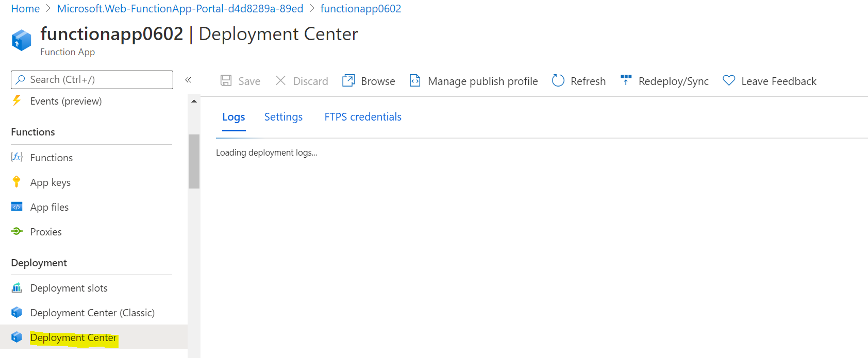Open Deployment Center (Classic) item
Viewport: 868px width, 358px height.
[92, 313]
